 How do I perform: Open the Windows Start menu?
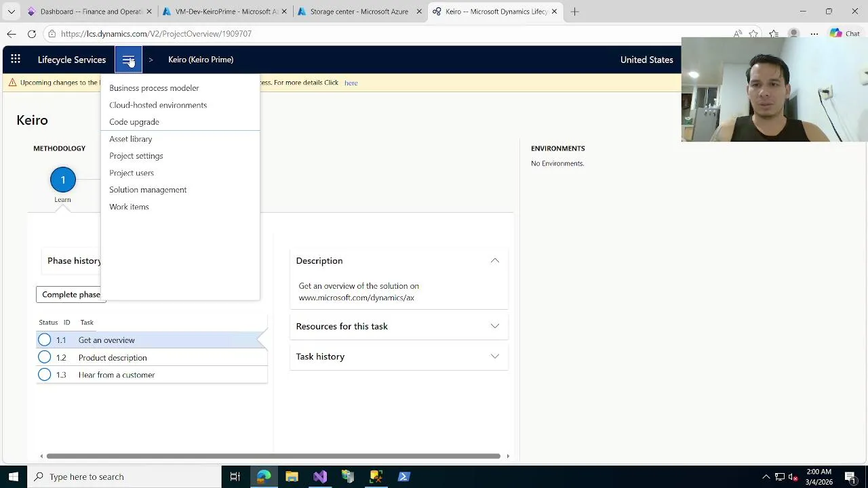13,476
